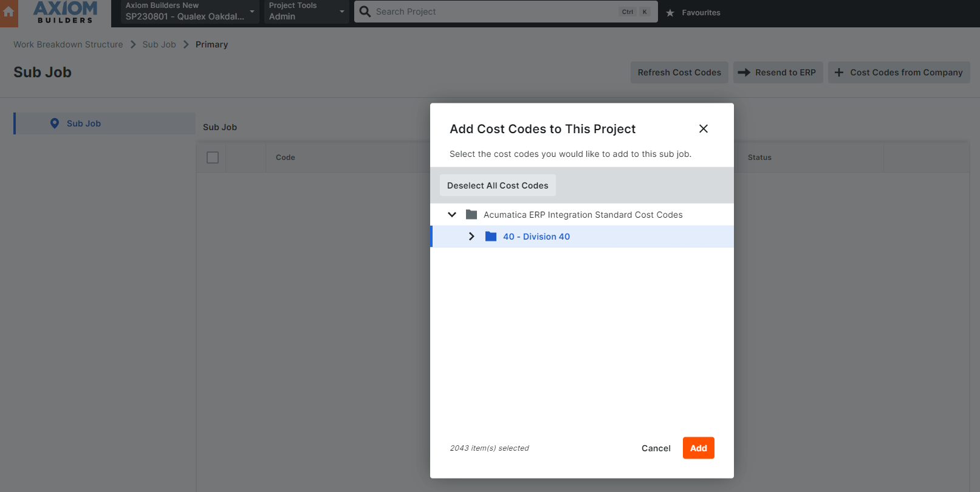Focus the Search Project field
This screenshot has height=492, width=980.
tap(505, 12)
